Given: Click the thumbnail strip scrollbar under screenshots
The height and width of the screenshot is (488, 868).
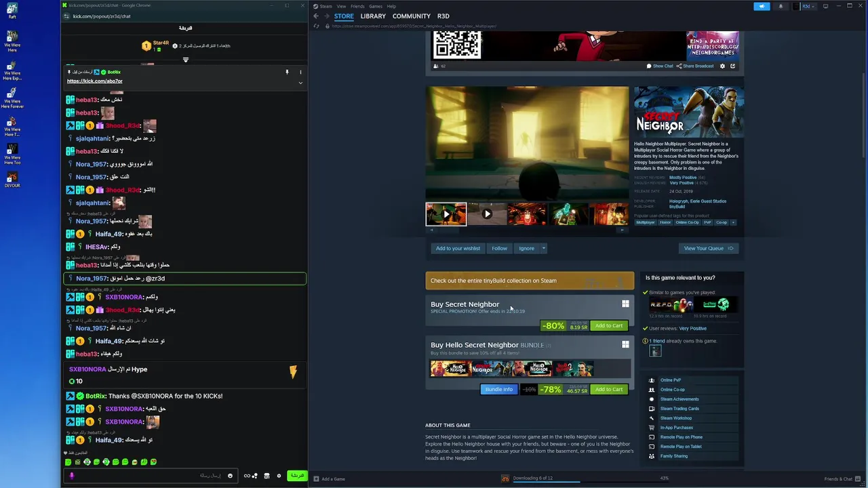Looking at the screenshot, I should click(527, 230).
